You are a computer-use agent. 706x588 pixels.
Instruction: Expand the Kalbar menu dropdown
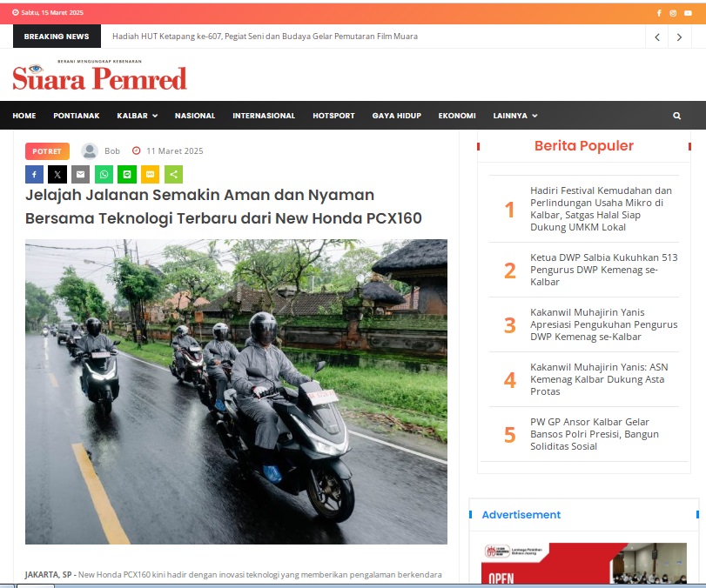[x=137, y=116]
